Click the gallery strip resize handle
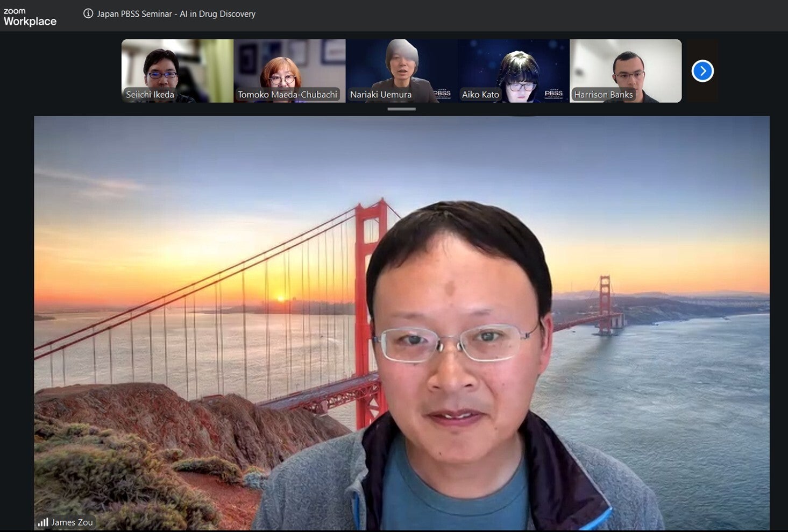 [x=401, y=109]
